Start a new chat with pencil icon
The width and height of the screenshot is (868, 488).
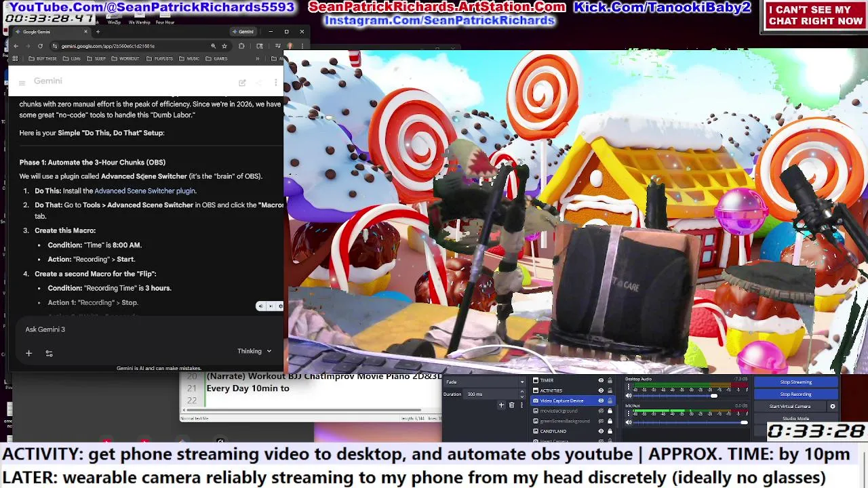point(242,83)
